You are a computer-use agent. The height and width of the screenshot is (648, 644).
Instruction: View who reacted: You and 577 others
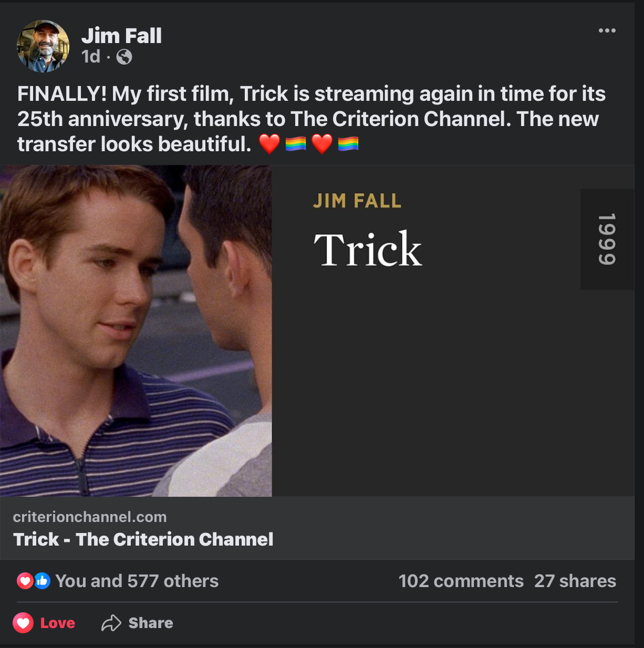pyautogui.click(x=137, y=581)
